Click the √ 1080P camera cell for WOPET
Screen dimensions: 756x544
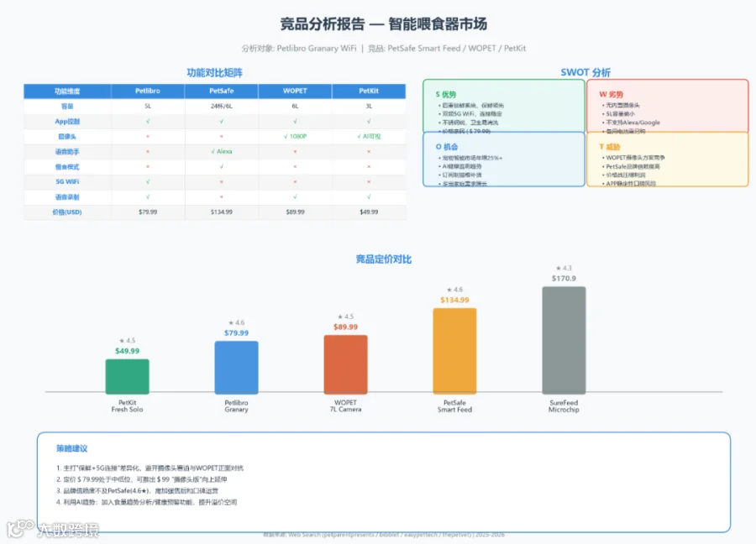[x=295, y=136]
